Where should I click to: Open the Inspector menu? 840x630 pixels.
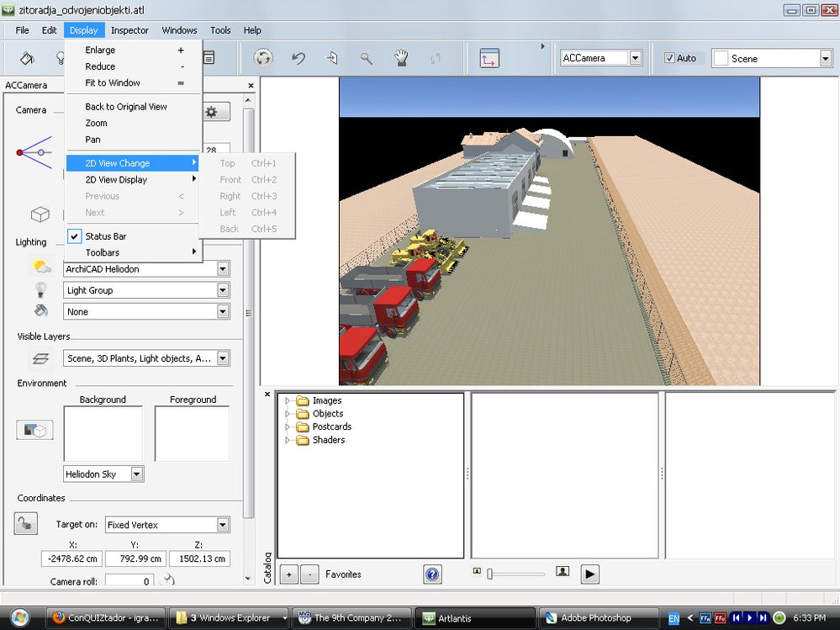click(129, 30)
